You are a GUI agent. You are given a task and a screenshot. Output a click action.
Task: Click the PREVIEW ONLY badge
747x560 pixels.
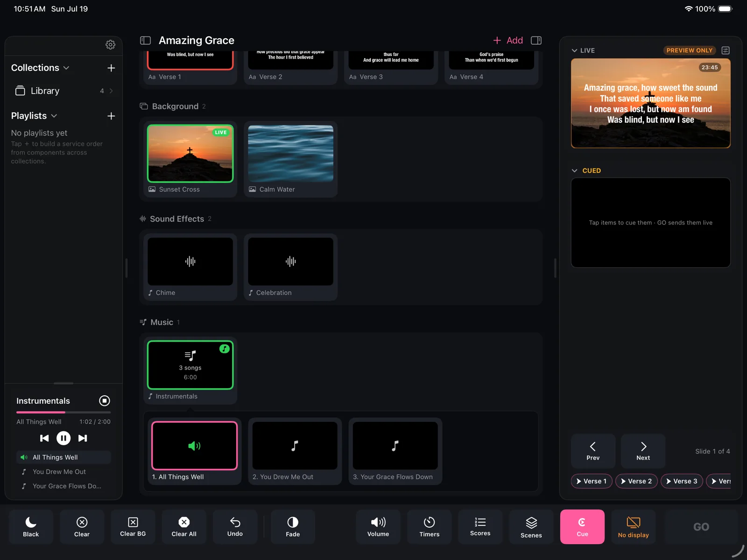click(690, 50)
